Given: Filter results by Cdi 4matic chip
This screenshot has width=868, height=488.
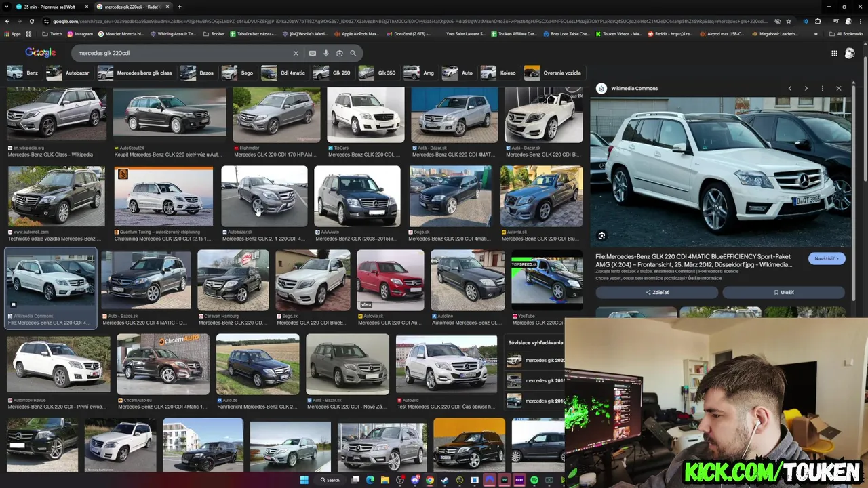Looking at the screenshot, I should pos(284,73).
